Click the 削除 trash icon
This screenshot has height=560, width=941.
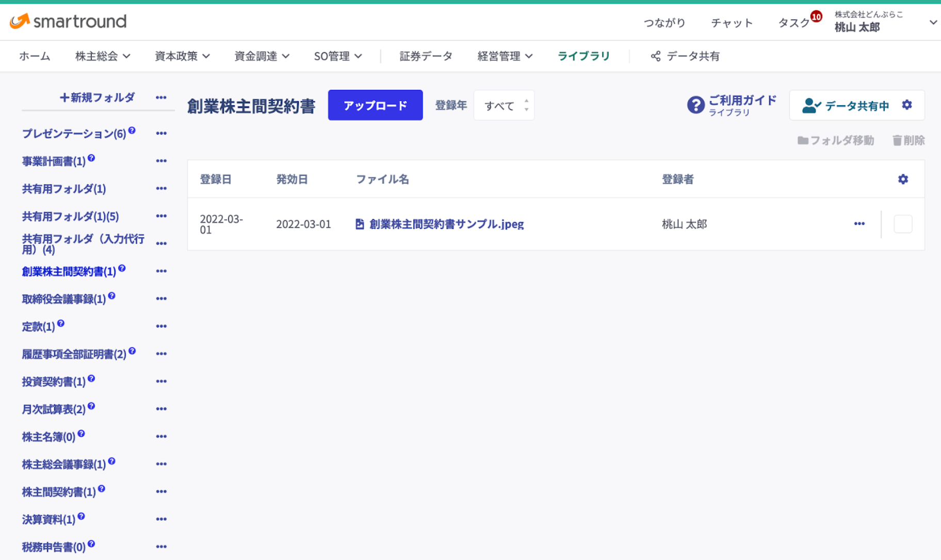(x=897, y=140)
